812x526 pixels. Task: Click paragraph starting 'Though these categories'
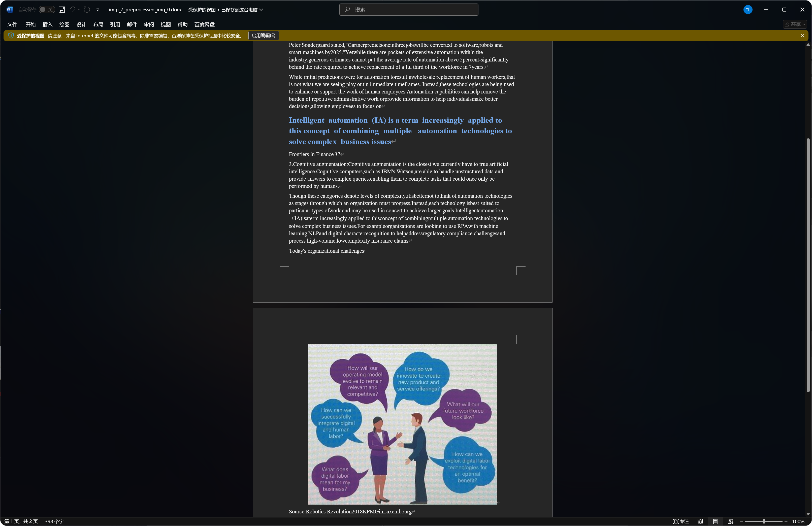click(400, 218)
